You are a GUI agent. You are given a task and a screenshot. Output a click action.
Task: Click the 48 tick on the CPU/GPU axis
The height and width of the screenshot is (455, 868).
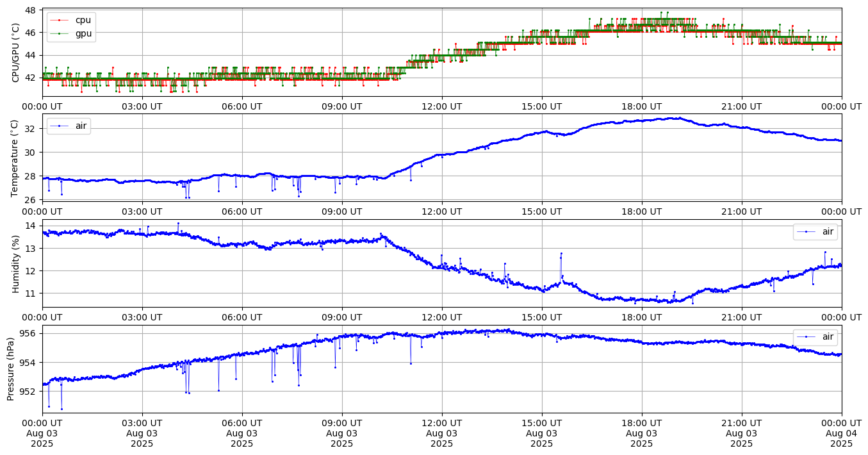pyautogui.click(x=31, y=11)
